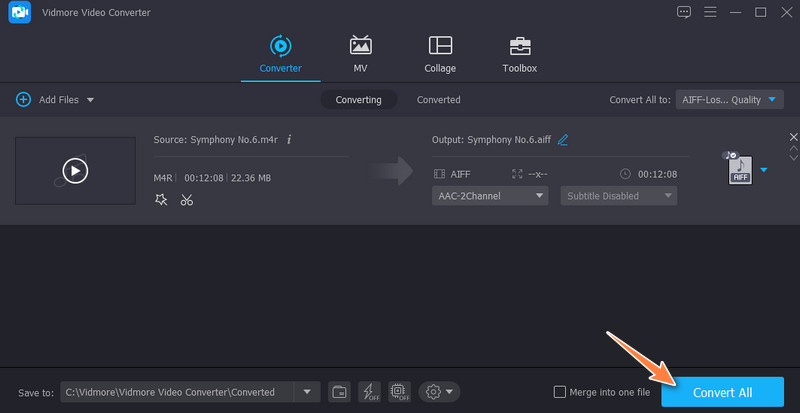Click the AIFF output format icon

click(739, 168)
